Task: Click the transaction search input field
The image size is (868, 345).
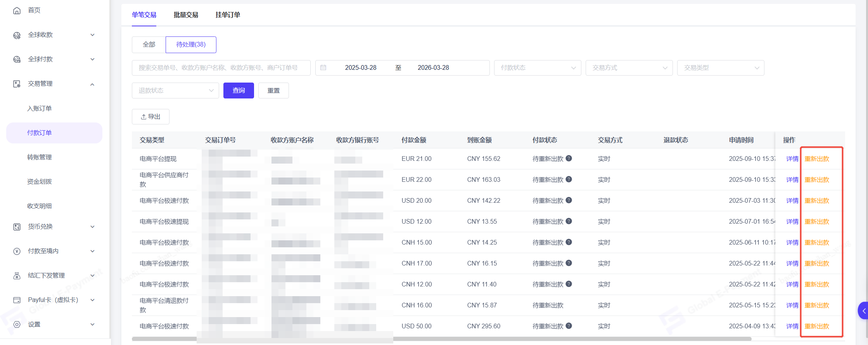Action: click(x=221, y=68)
